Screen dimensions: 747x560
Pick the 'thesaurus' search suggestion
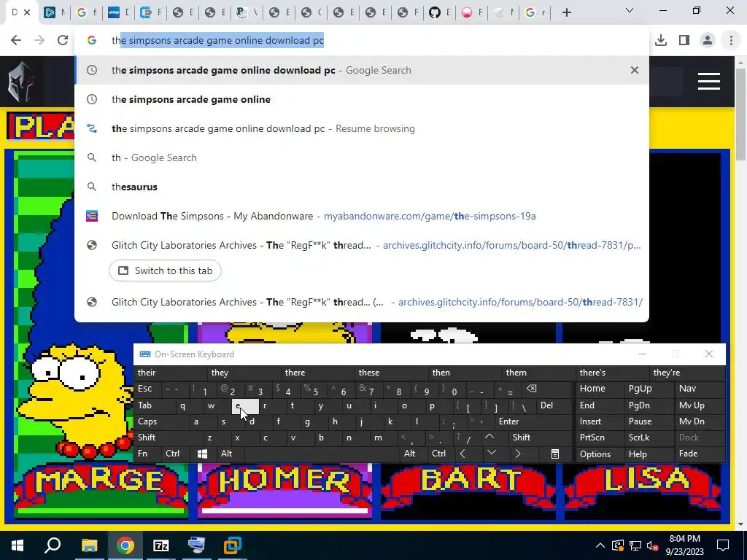[x=362, y=187]
